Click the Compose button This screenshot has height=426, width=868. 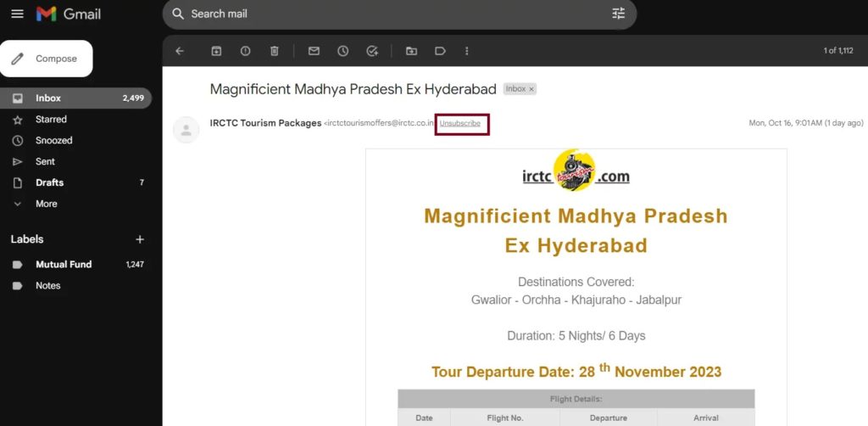[x=47, y=59]
